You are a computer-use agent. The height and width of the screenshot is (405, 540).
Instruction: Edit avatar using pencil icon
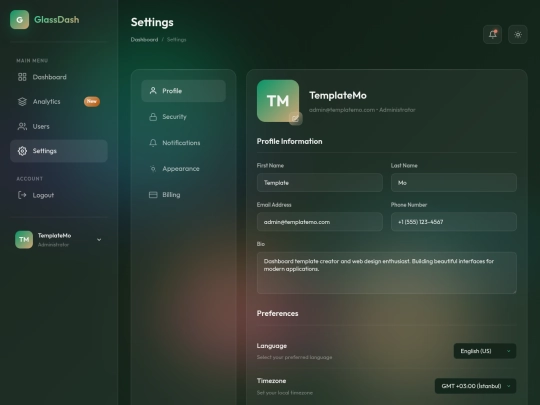[295, 119]
